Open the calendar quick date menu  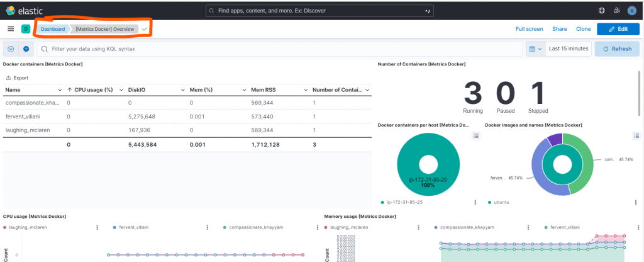[535, 49]
